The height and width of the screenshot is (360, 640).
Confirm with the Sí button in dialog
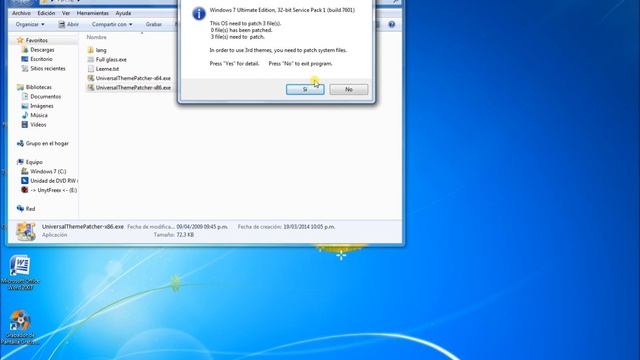(x=305, y=89)
